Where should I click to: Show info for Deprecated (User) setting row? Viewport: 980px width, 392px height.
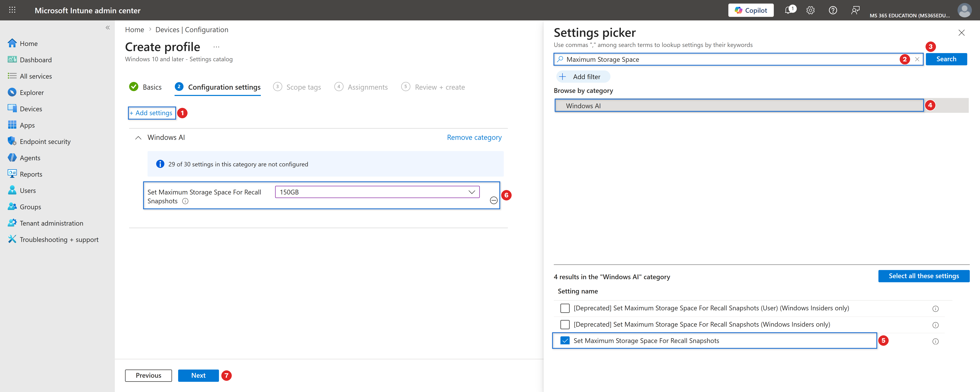(935, 309)
